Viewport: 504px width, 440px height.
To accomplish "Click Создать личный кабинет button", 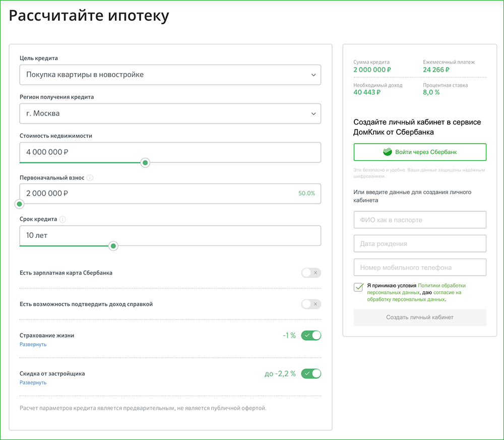I will [420, 318].
